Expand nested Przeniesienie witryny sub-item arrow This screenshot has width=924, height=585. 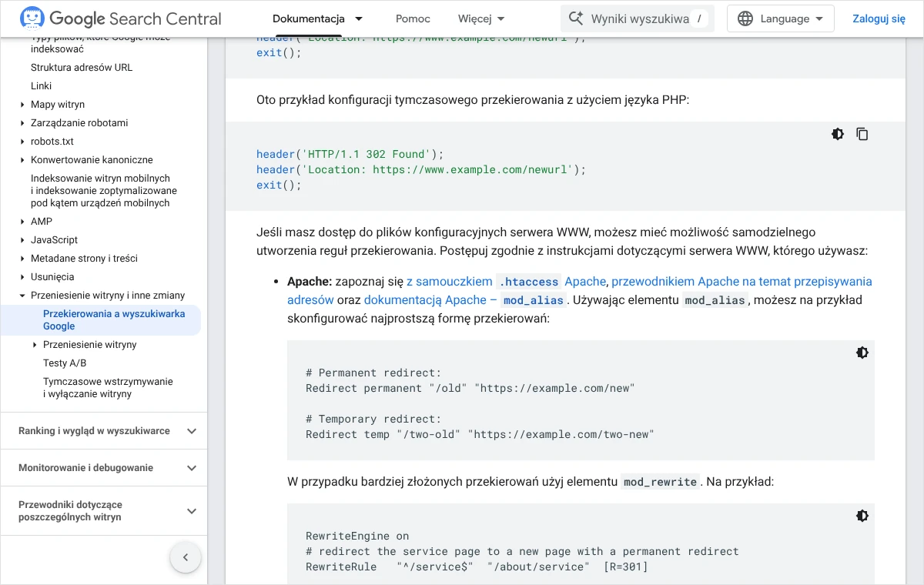35,345
